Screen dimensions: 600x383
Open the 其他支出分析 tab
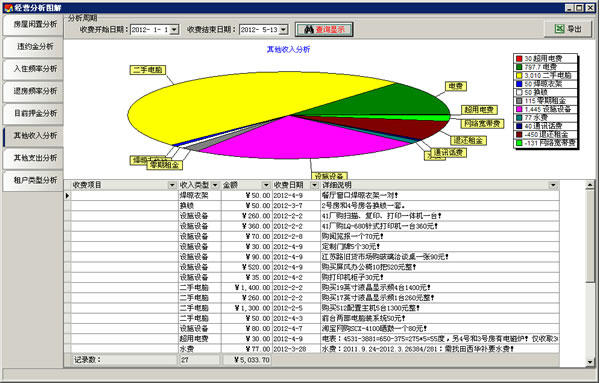pyautogui.click(x=34, y=158)
